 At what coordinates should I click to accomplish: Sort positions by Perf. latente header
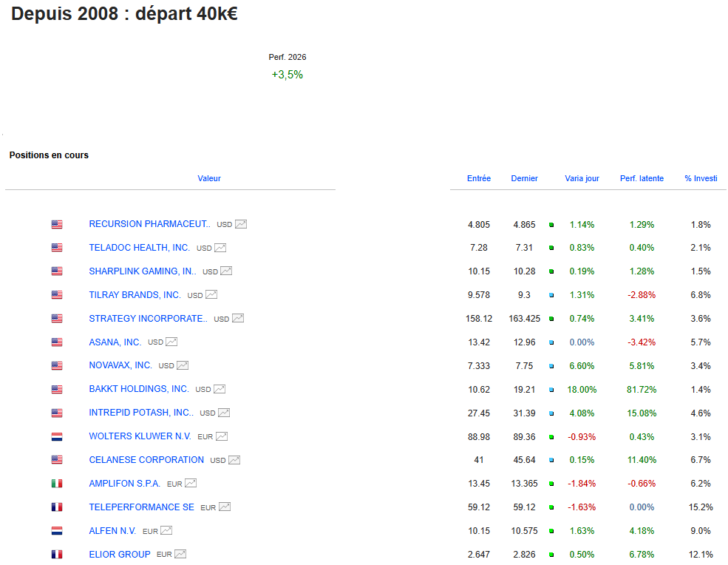click(x=642, y=178)
